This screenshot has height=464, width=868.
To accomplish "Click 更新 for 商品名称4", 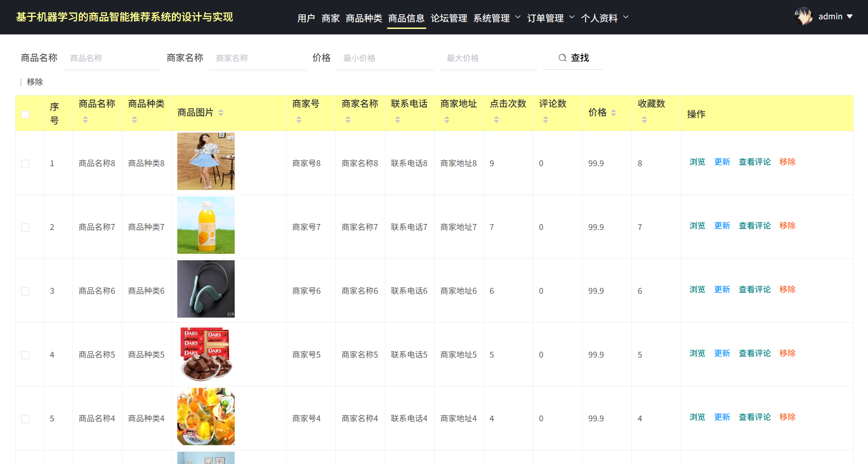I will [722, 417].
